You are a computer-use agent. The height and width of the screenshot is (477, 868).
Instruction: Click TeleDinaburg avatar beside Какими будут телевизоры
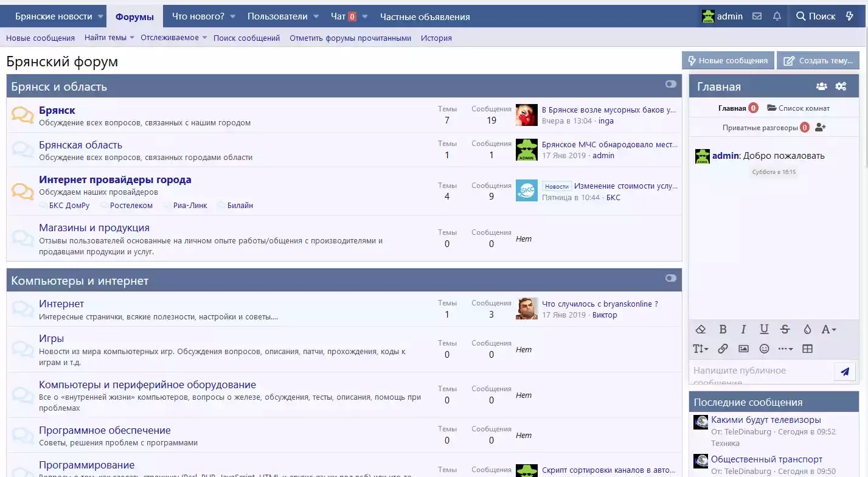701,422
